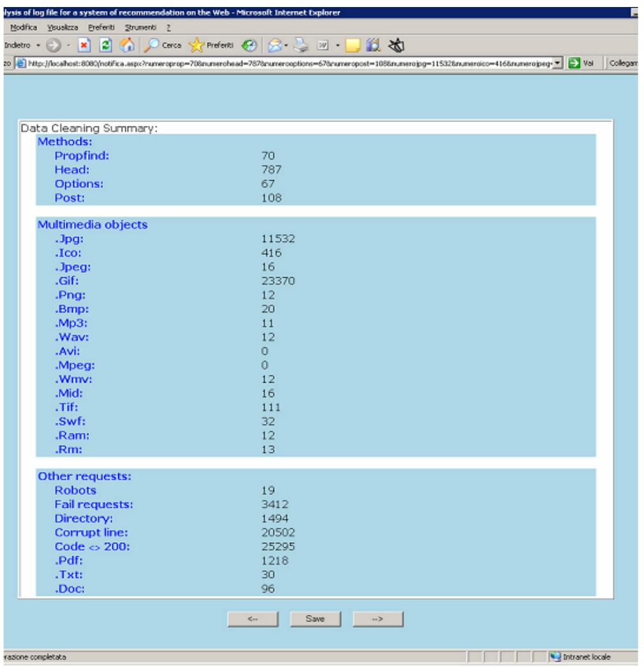Screen dimensions: 644x668
Task: Open Cerca search magnifier
Action: [162, 45]
